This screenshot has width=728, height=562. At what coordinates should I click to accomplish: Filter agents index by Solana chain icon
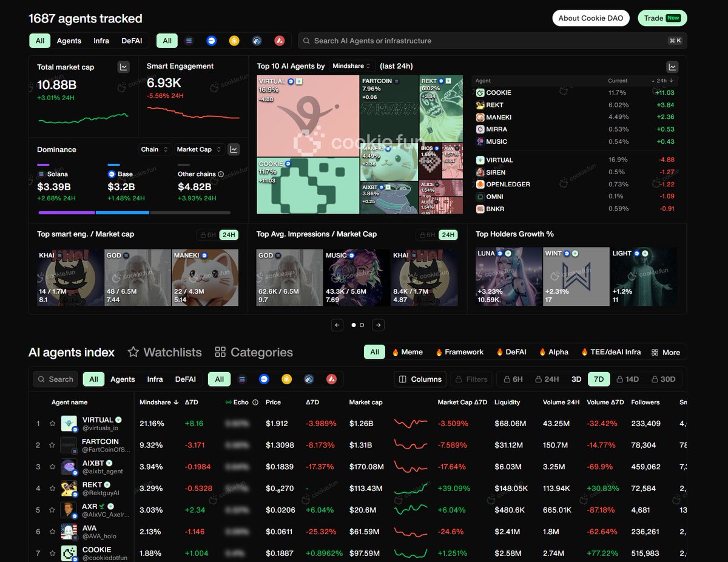[x=241, y=379]
